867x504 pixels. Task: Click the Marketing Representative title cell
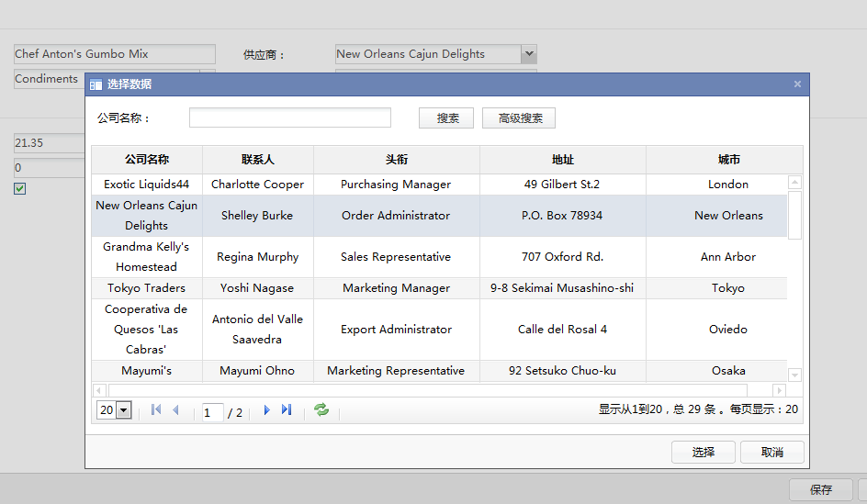click(397, 371)
